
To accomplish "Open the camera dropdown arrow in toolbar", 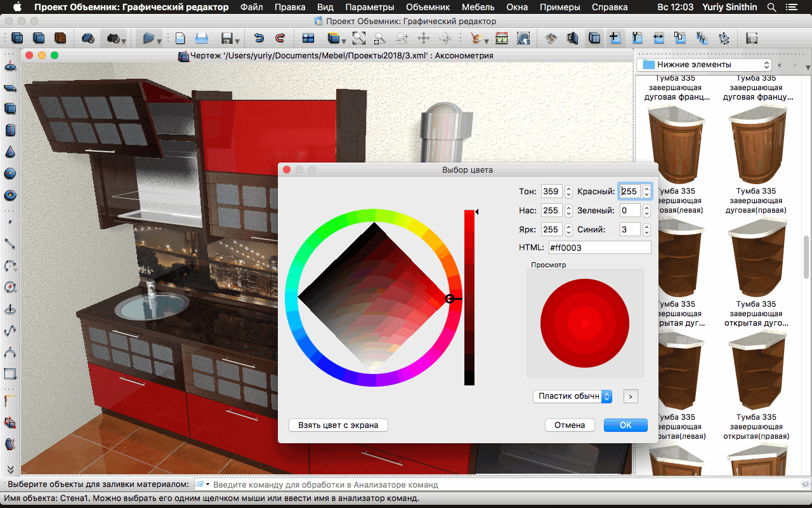I will [x=123, y=41].
